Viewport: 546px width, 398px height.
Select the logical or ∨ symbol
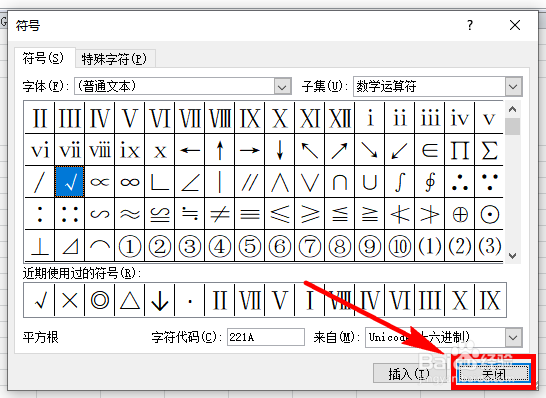pyautogui.click(x=310, y=182)
